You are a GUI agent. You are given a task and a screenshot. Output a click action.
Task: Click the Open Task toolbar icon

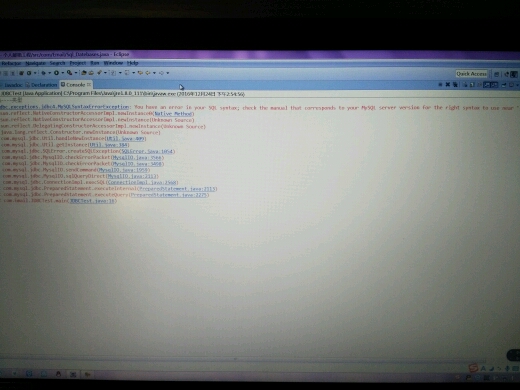tap(91, 73)
